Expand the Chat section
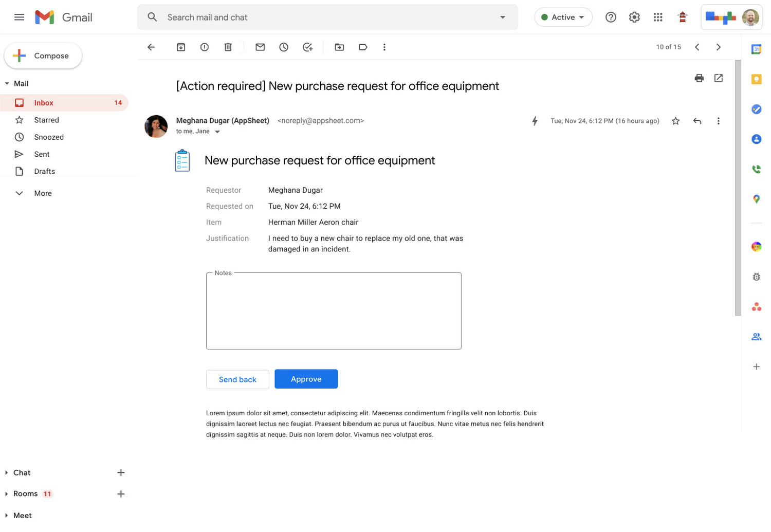 (x=6, y=472)
